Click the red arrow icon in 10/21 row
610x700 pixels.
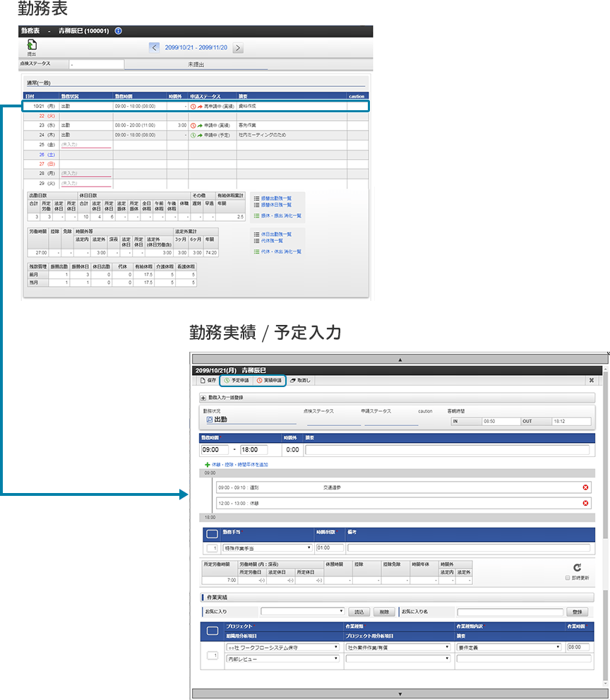tap(200, 107)
